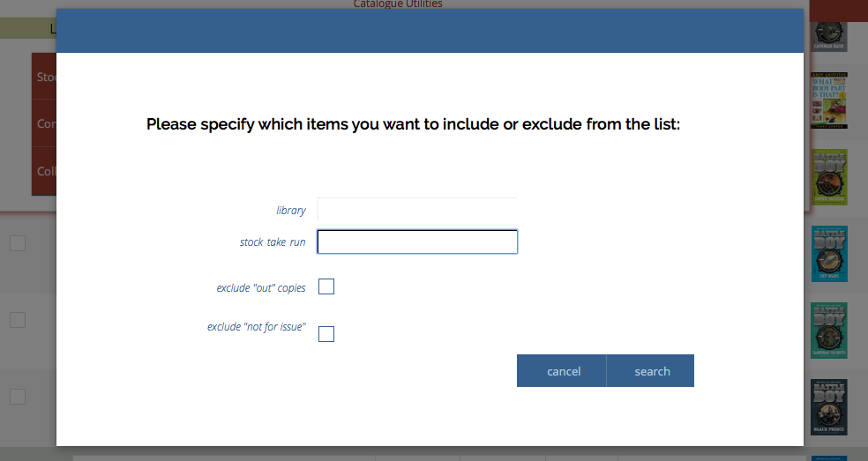Viewport: 868px width, 461px height.
Task: Check the first row checkbox behind dialog
Action: pos(18,244)
